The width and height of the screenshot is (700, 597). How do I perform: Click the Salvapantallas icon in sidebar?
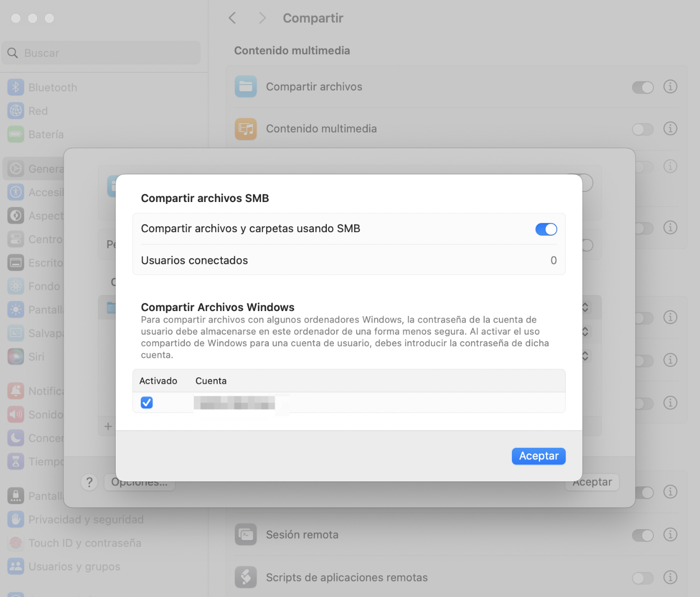(x=16, y=333)
